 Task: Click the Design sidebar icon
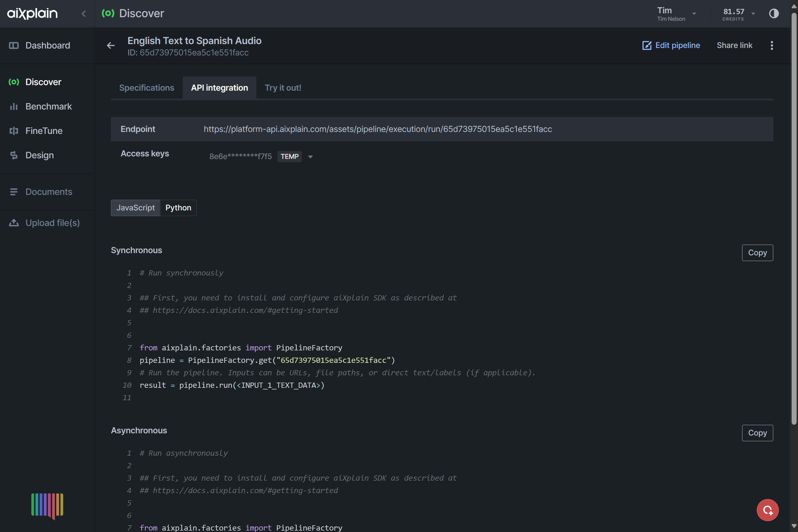click(14, 156)
